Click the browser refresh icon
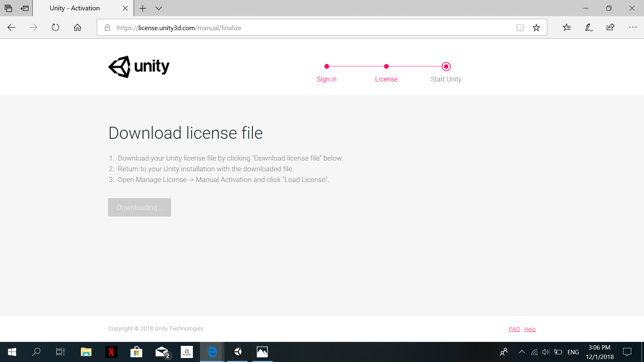Viewport: 644px width, 362px height. pyautogui.click(x=55, y=27)
